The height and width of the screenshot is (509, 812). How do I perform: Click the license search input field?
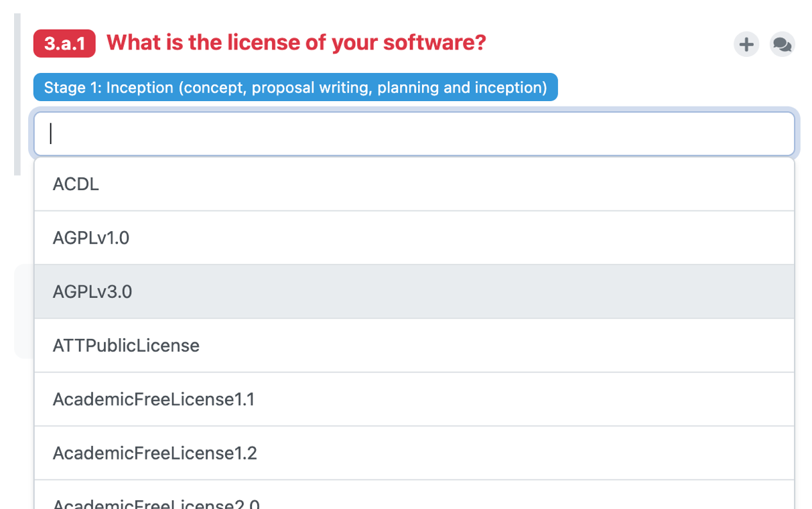point(414,134)
